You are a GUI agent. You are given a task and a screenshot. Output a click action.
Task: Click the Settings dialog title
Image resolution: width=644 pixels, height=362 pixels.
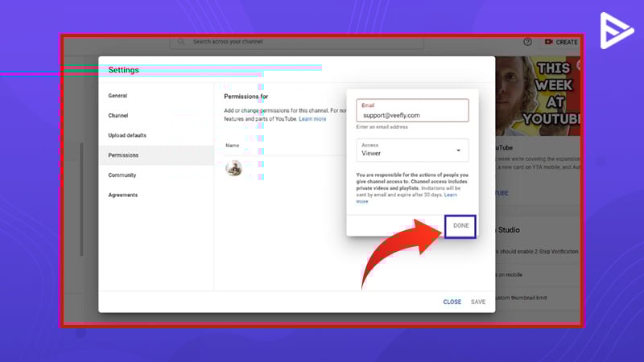point(124,70)
